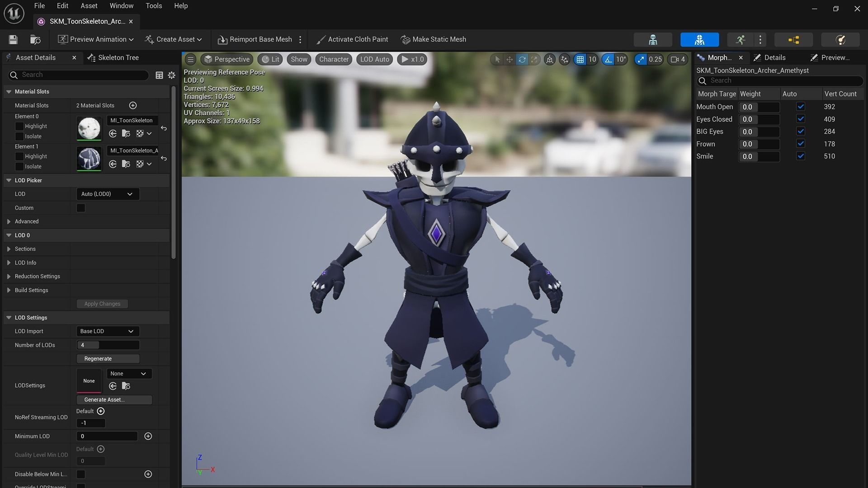Click the Regenerate button

click(108, 359)
